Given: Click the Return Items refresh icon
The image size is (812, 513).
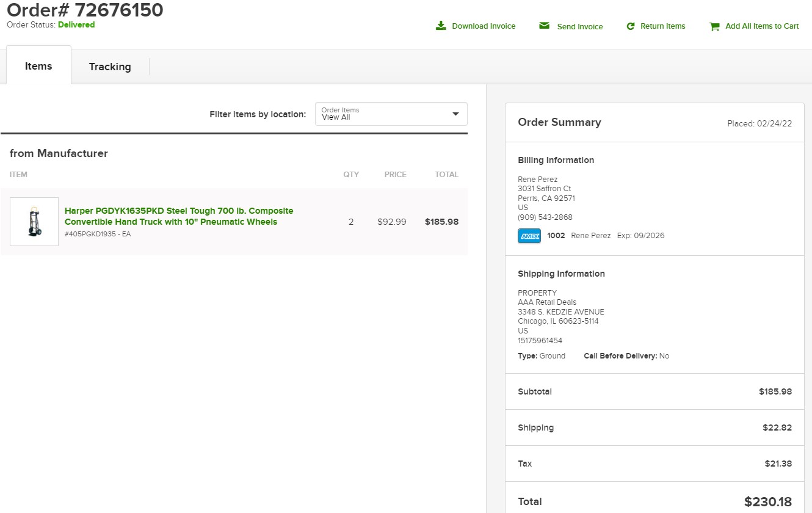Looking at the screenshot, I should 631,26.
